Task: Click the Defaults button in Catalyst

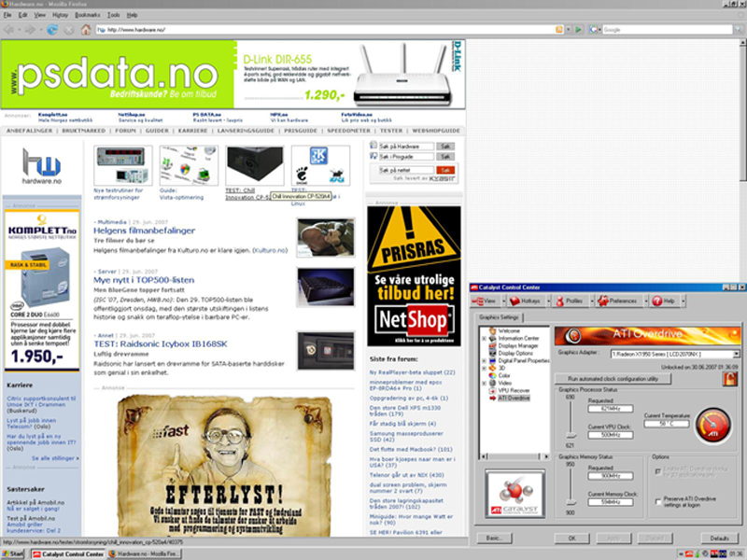Action: [719, 539]
